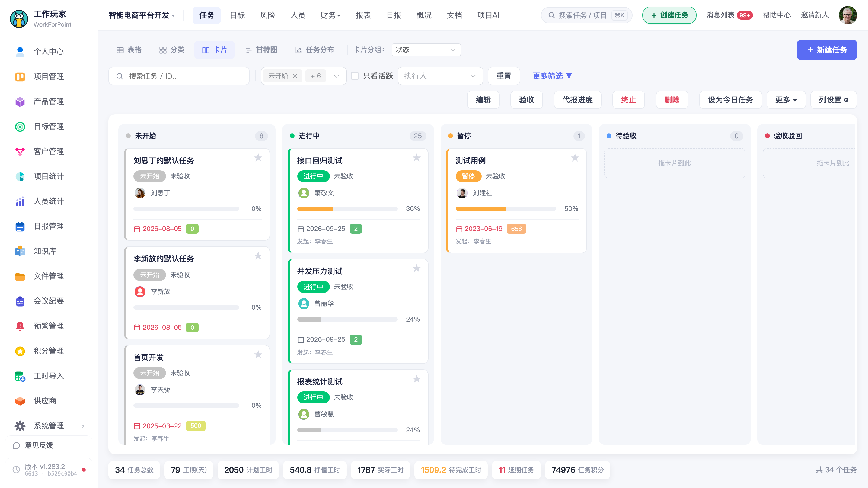Open the 预警管理 bell icon
868x488 pixels.
click(20, 326)
